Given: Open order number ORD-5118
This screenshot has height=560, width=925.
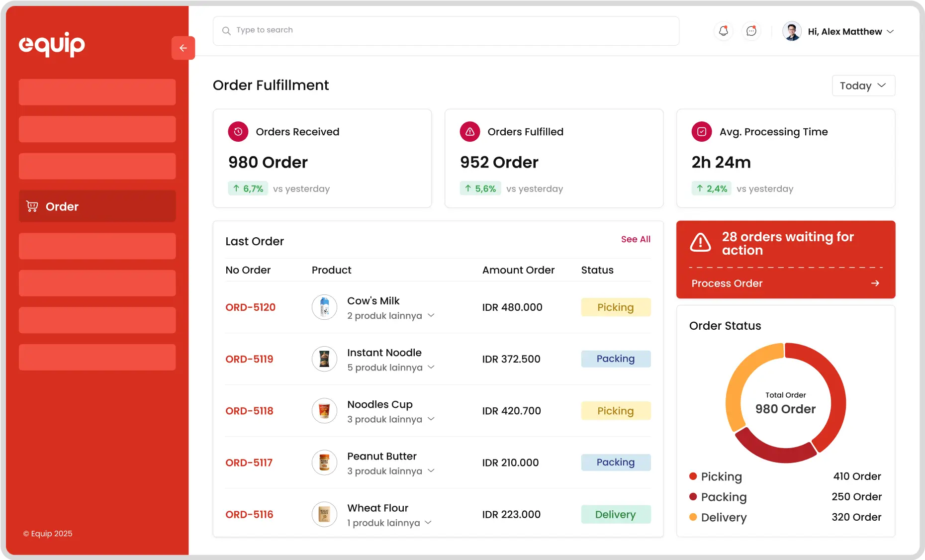Looking at the screenshot, I should [249, 411].
